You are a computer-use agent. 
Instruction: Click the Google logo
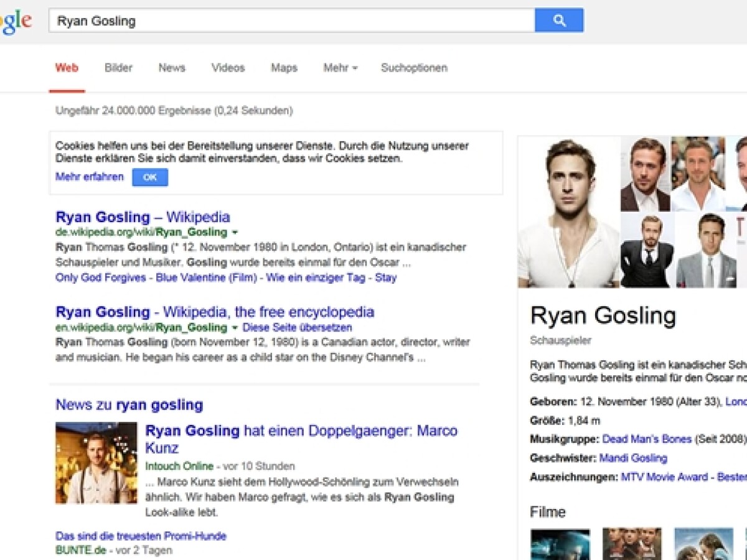14,19
